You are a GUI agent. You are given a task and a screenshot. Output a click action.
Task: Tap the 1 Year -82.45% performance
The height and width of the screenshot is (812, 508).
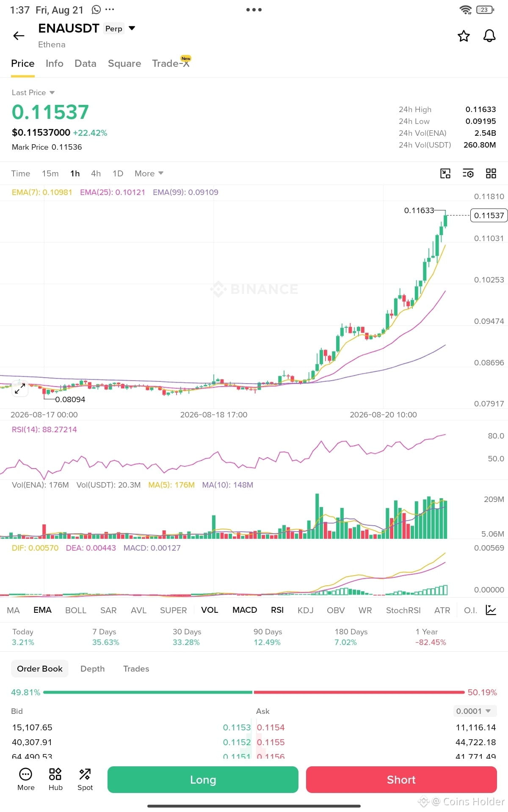(431, 637)
